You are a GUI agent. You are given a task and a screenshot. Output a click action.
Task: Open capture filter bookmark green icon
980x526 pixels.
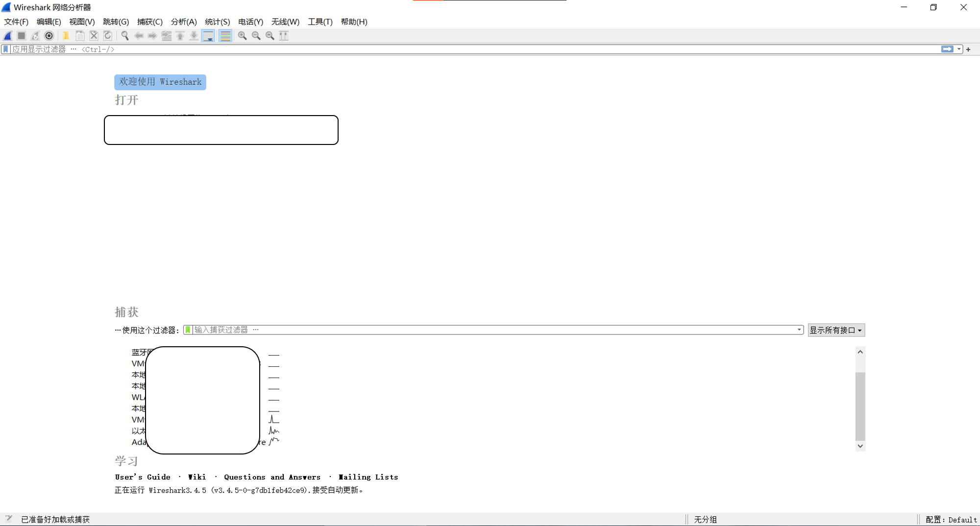[188, 330]
